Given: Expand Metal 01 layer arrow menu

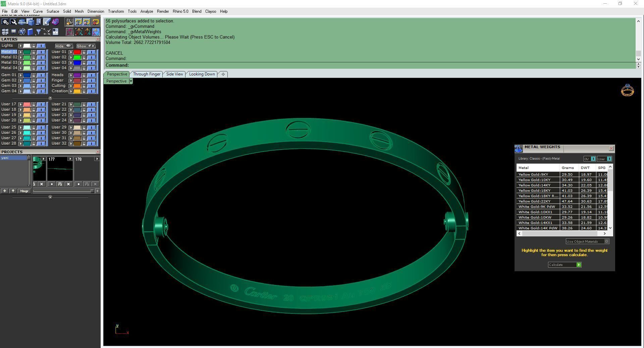Looking at the screenshot, I should click(x=20, y=52).
